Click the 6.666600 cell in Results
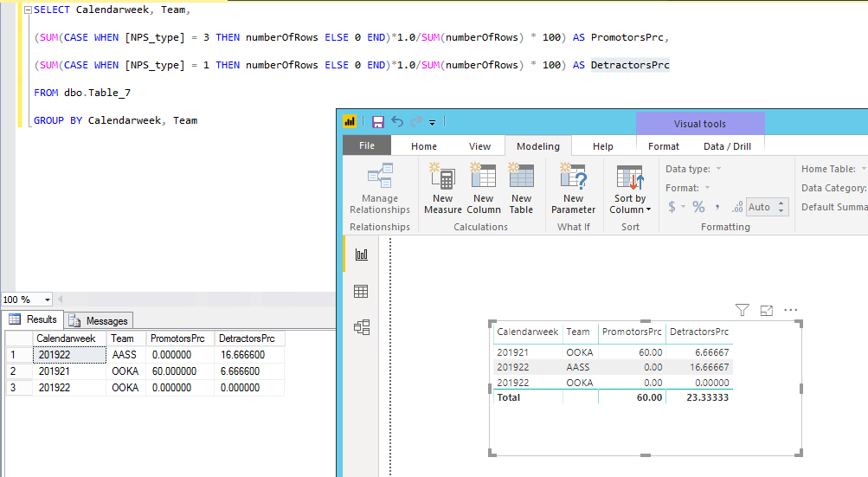This screenshot has height=477, width=868. pyautogui.click(x=249, y=371)
